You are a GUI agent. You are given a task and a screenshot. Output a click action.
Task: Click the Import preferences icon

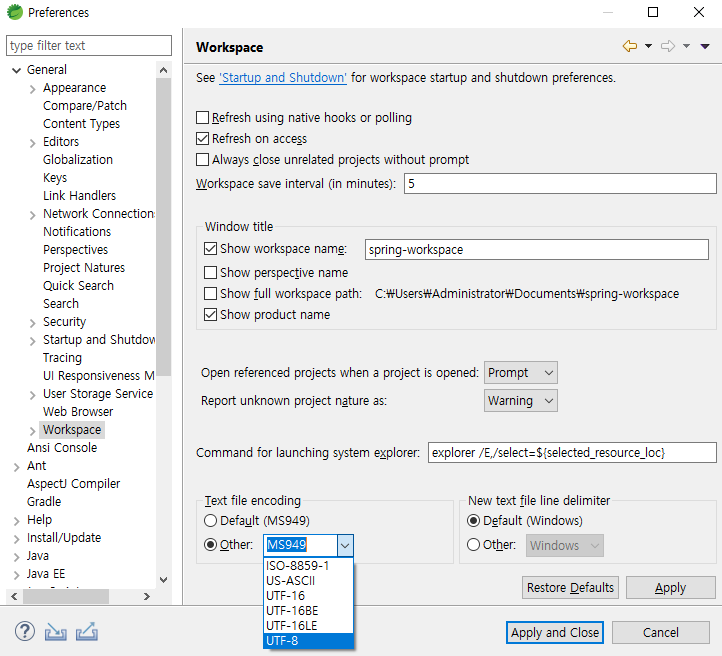pos(55,632)
